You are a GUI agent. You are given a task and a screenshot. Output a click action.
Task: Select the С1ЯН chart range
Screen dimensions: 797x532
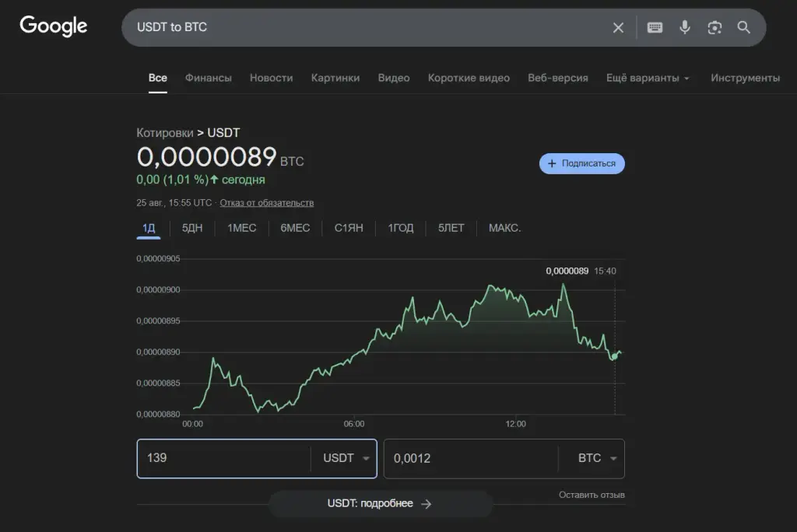(x=349, y=228)
